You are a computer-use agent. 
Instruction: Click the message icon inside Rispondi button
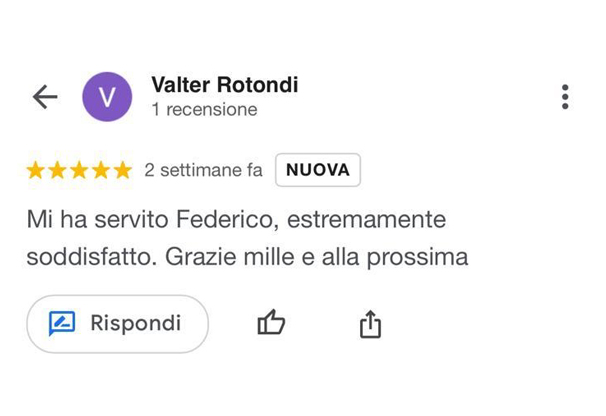click(x=62, y=323)
